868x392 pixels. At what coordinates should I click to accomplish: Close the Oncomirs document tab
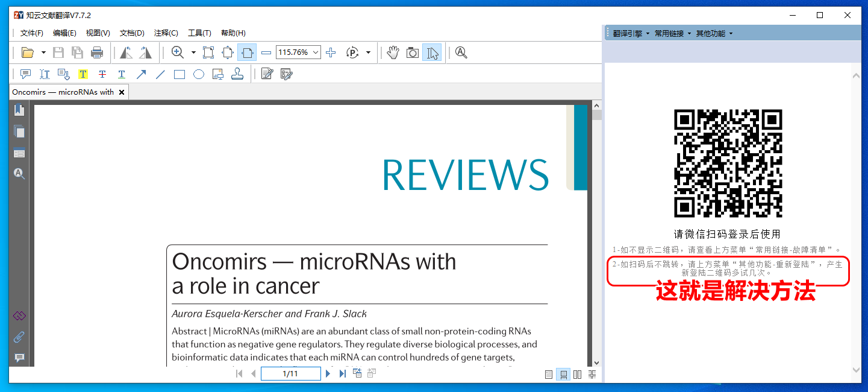(x=122, y=92)
